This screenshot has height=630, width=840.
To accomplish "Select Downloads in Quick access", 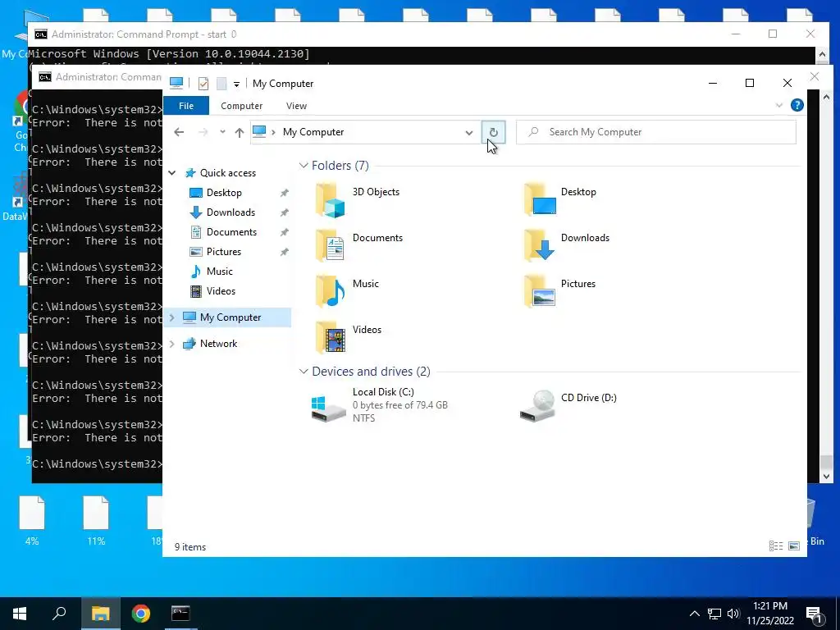I will [x=231, y=212].
